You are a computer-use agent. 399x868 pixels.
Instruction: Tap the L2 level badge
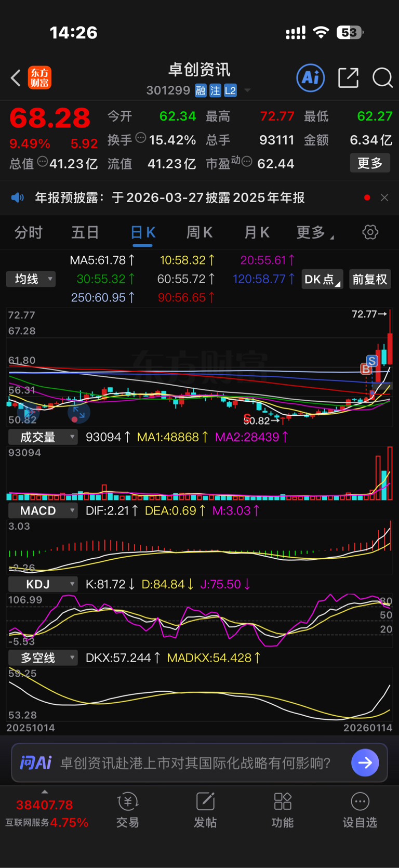pos(230,91)
